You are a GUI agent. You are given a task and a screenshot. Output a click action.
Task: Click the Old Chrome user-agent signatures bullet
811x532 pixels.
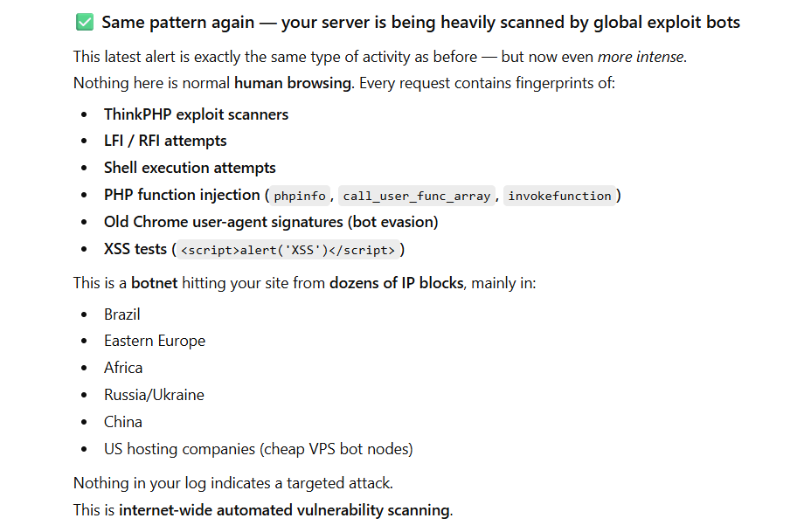271,222
